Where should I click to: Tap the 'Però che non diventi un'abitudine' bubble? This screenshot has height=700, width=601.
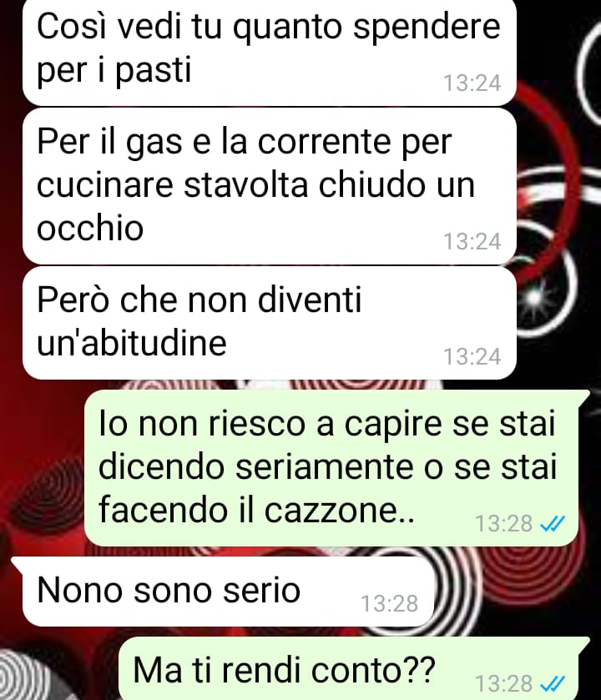point(270,323)
